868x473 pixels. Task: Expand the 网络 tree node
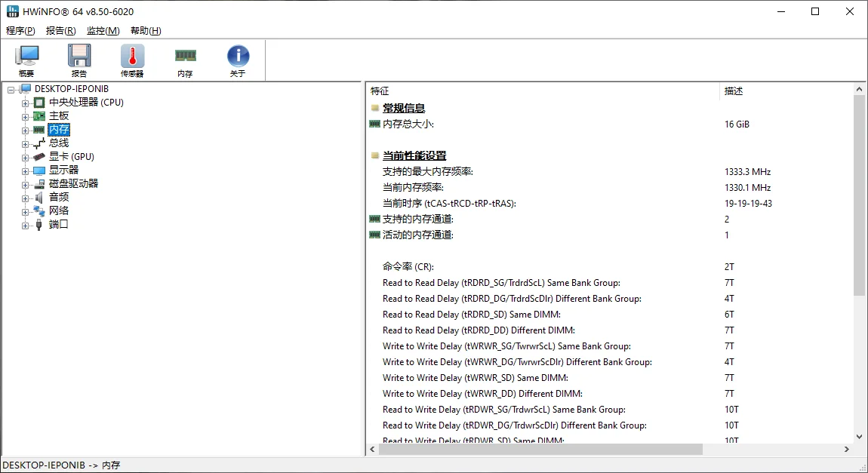pos(25,212)
